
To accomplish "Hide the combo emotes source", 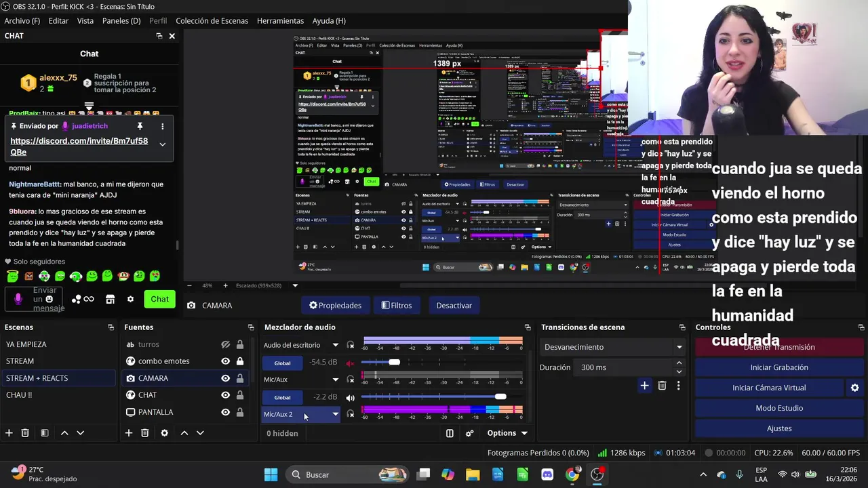I will coord(226,361).
